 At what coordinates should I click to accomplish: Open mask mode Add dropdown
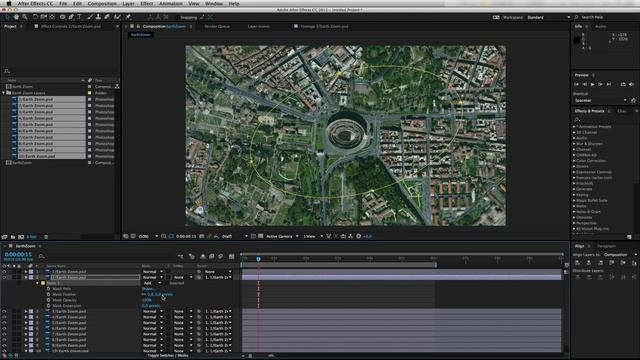click(x=152, y=283)
